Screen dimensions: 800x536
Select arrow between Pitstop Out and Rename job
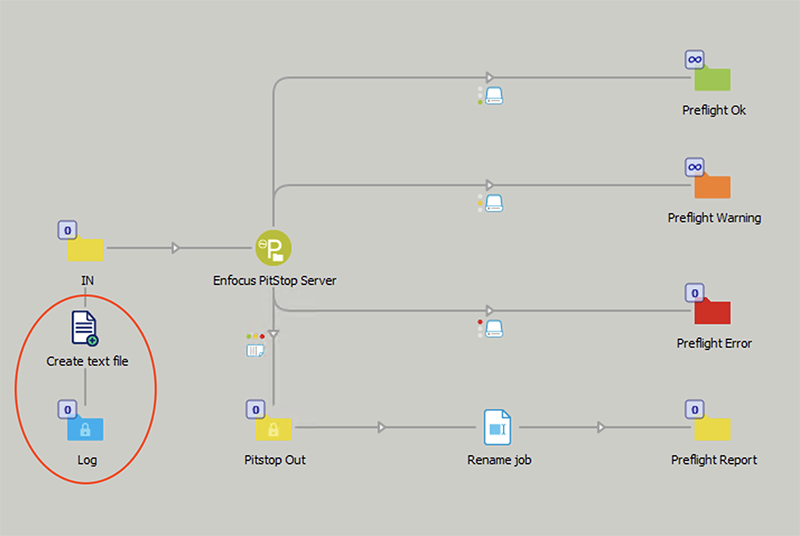[x=382, y=428]
